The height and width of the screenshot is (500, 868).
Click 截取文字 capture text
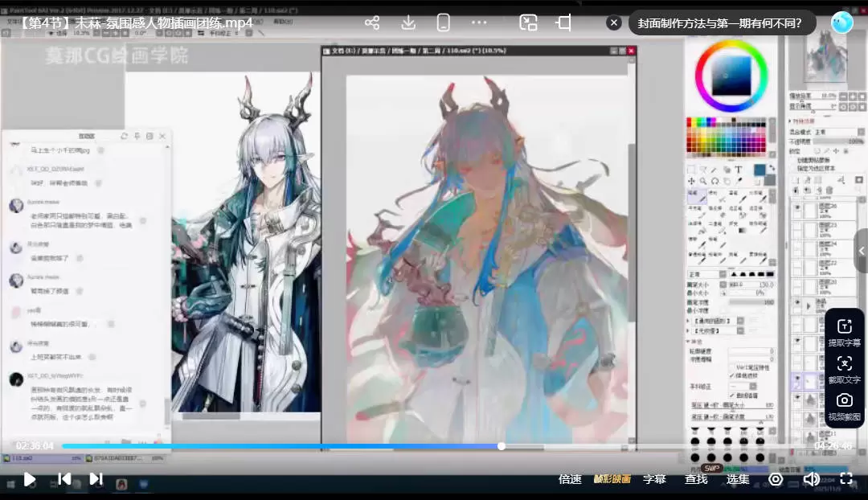(x=844, y=370)
